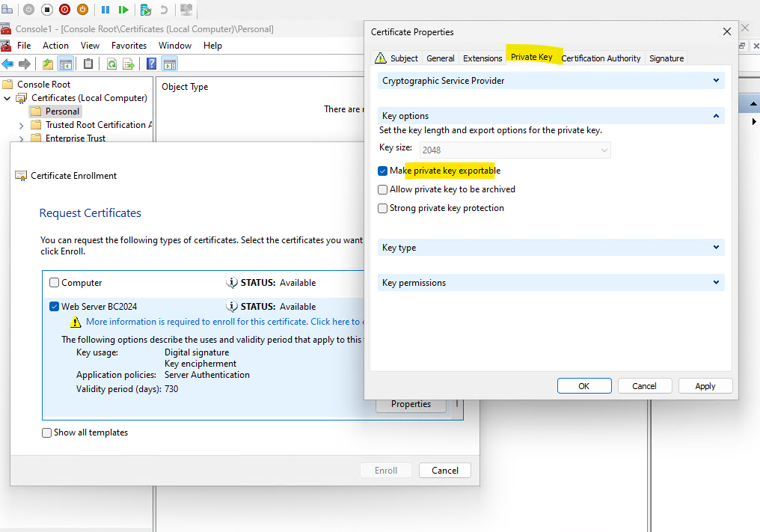Enable Strong private key protection
The height and width of the screenshot is (532, 760).
[382, 208]
